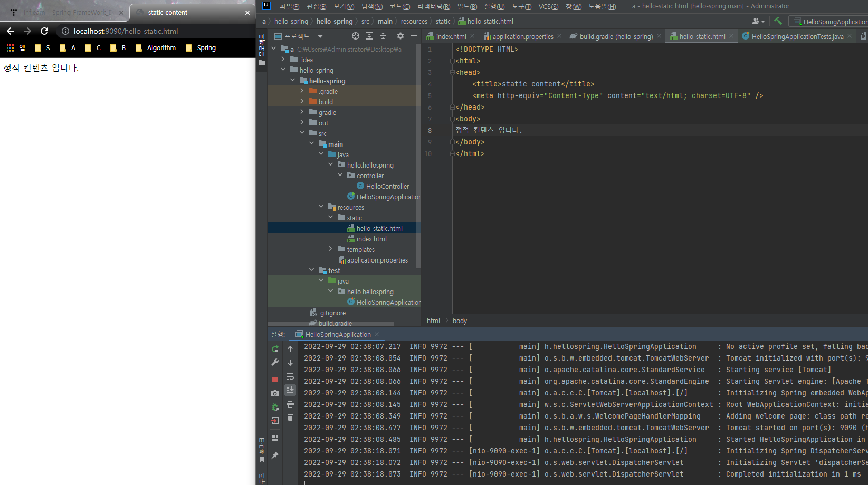Viewport: 868px width, 485px height.
Task: Open the 편집(E) menu
Action: (317, 6)
